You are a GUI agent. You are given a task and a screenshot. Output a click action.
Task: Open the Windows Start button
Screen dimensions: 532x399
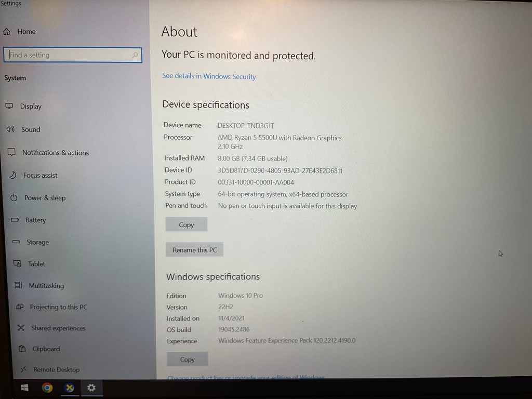point(24,388)
